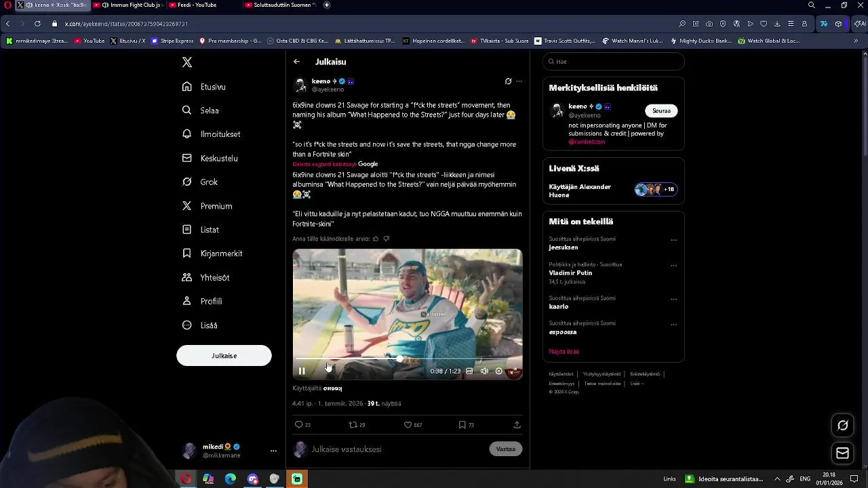Viewport: 868px width, 488px height.
Task: Click the Julkaise post button
Action: (224, 356)
